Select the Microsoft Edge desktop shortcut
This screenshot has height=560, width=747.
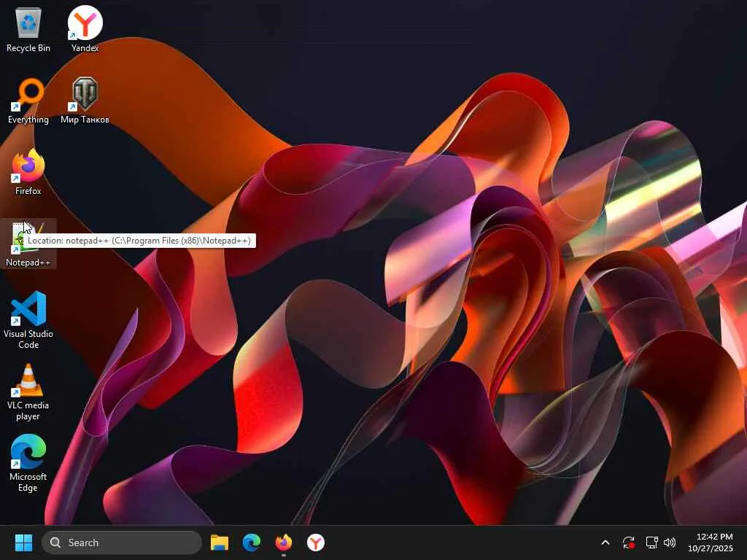(28, 463)
